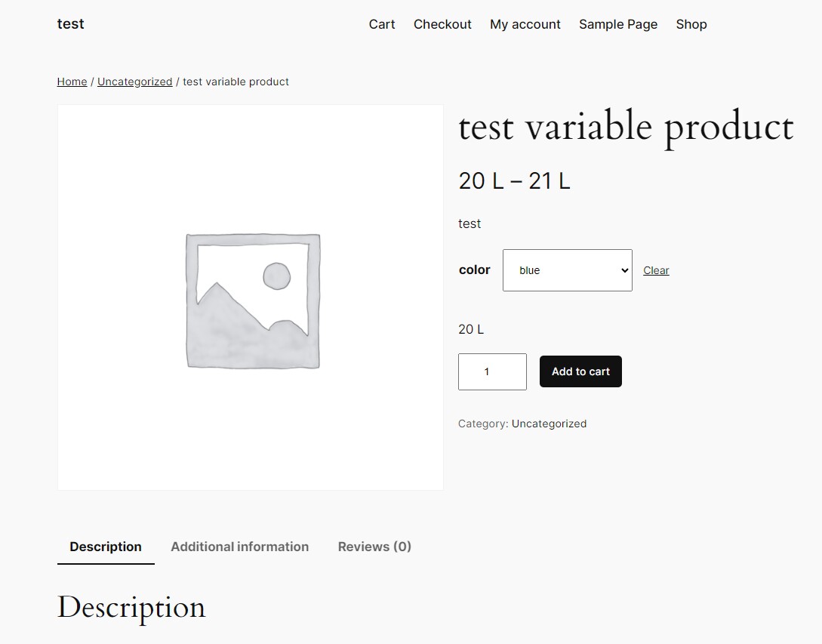This screenshot has width=822, height=644.
Task: Click inside the quantity input field
Action: (x=491, y=371)
